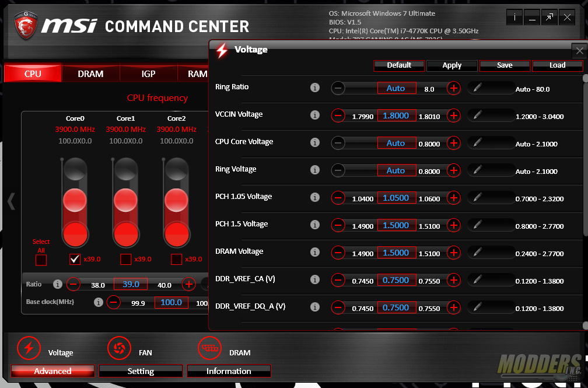Click info icon for Ring Ratio
The image size is (588, 388).
(x=315, y=88)
